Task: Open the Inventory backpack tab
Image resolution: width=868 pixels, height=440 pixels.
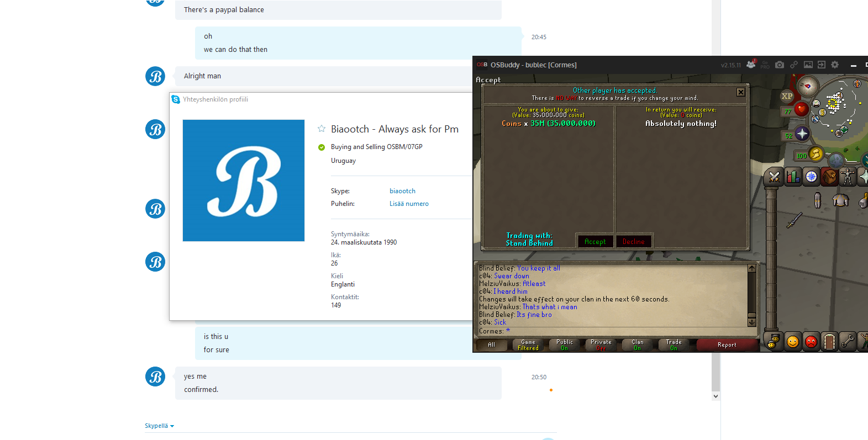Action: pos(829,177)
